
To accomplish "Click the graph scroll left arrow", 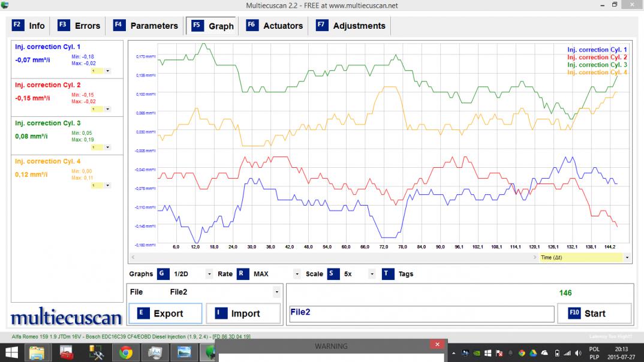I will tap(133, 257).
